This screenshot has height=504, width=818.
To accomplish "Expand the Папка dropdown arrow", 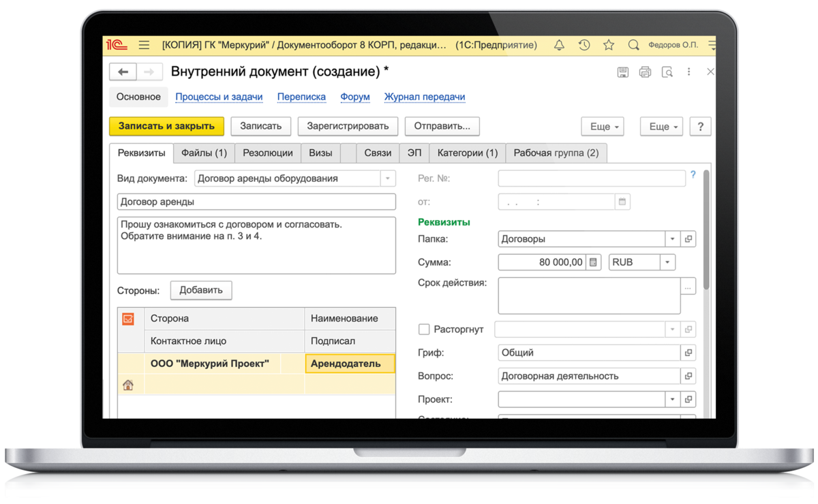I will point(672,239).
